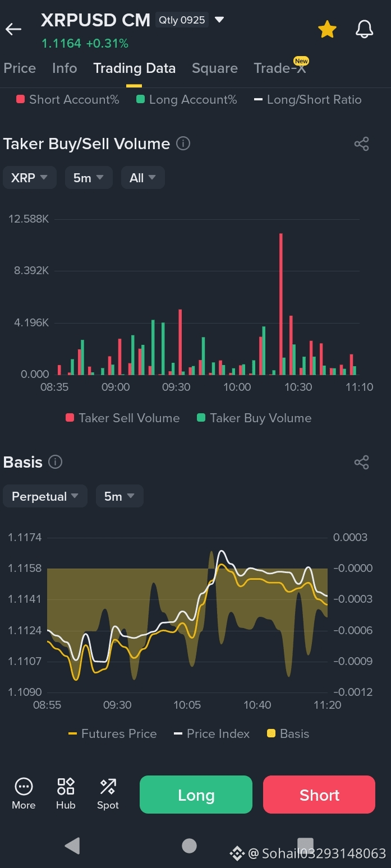Switch to Spot trading icon
This screenshot has width=391, height=868.
[x=108, y=793]
